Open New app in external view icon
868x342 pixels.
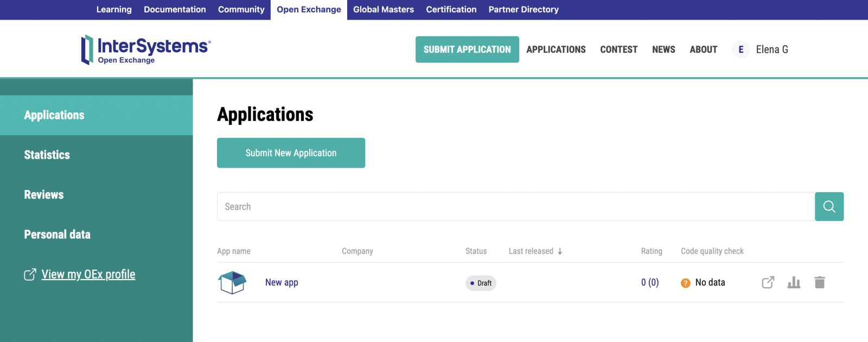(x=768, y=282)
